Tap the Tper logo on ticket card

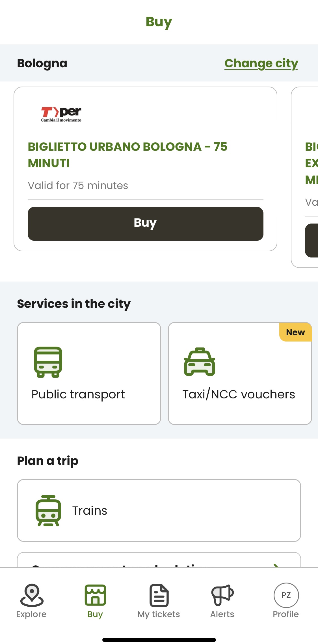61,114
